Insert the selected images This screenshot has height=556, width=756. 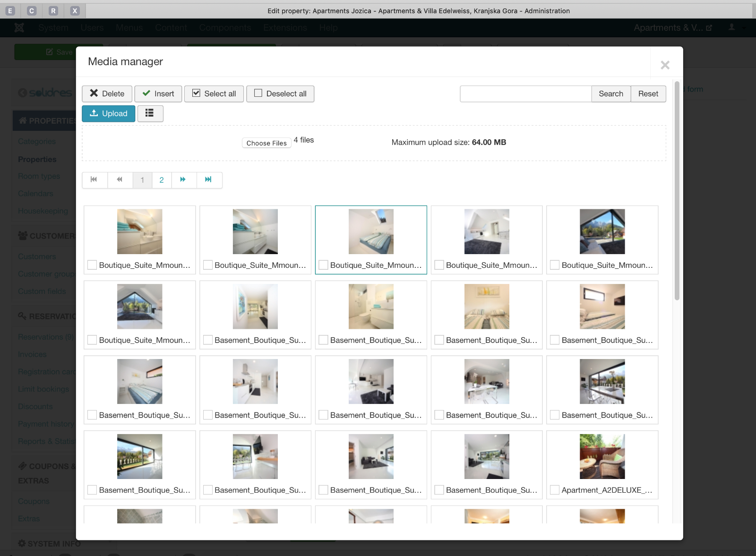pyautogui.click(x=158, y=94)
